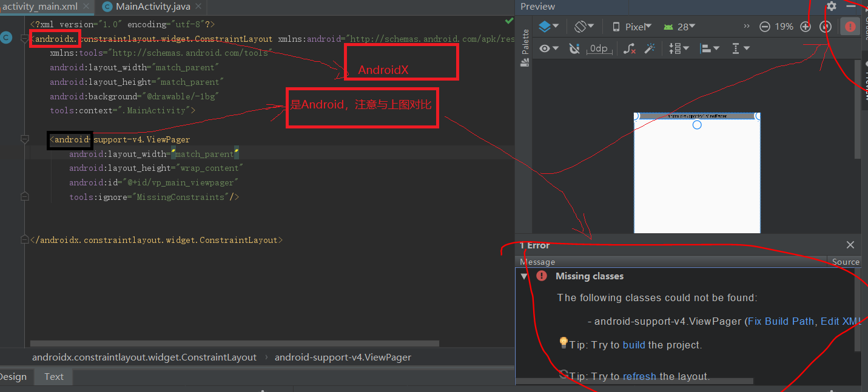
Task: Click the Edit XML link
Action: click(841, 321)
